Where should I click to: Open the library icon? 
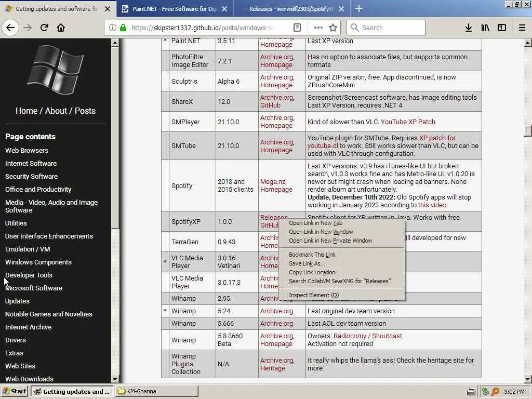point(485,28)
